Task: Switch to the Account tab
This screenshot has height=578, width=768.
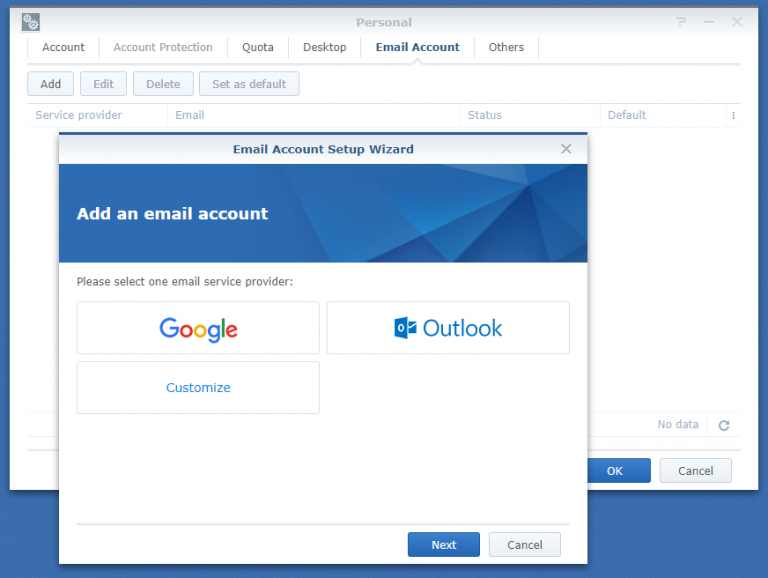Action: pos(63,48)
